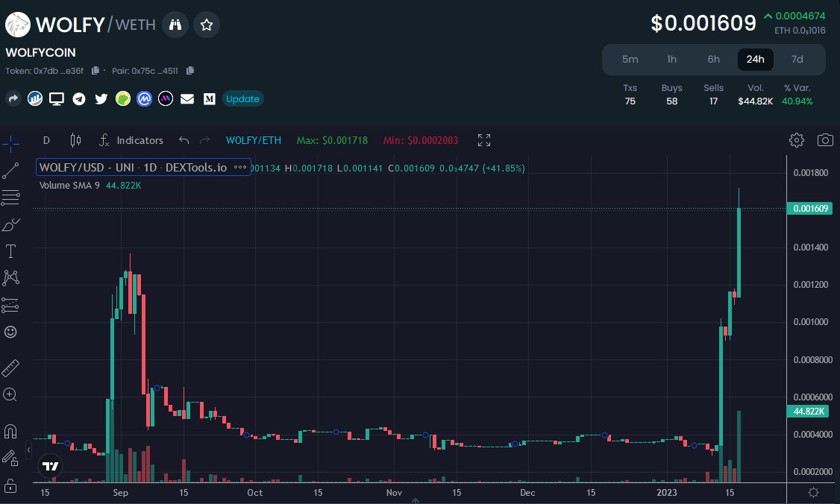
Task: Select the ruler measure tool
Action: [x=10, y=368]
